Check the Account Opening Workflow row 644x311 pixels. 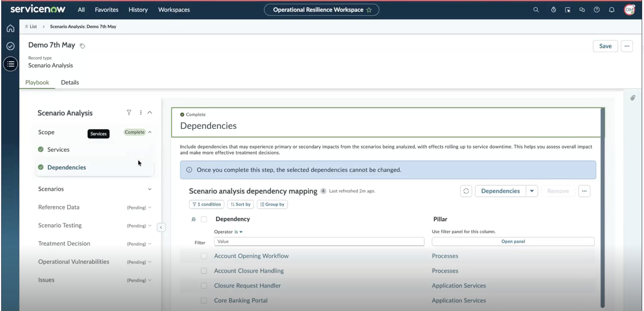(x=204, y=256)
